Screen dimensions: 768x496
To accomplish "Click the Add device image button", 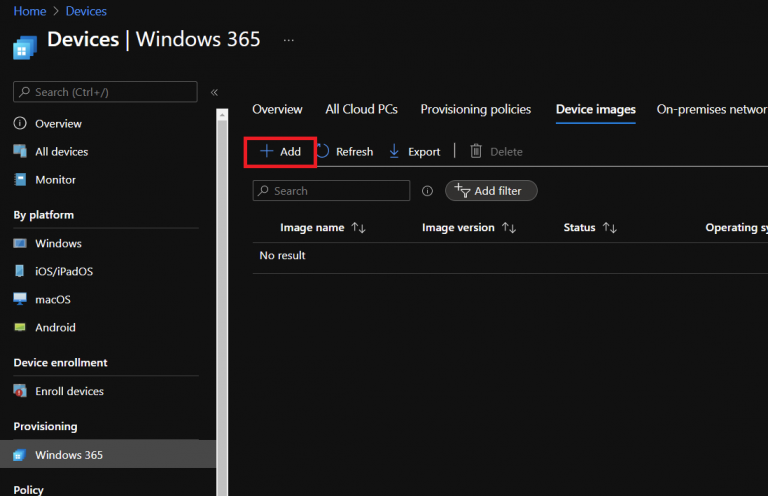I will coord(280,152).
